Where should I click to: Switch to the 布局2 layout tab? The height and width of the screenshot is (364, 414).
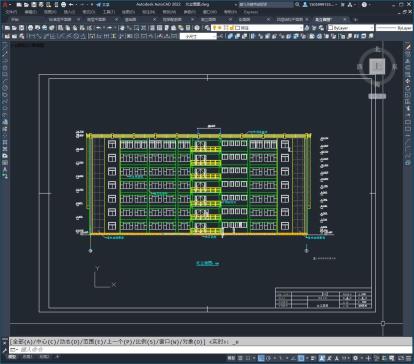point(44,357)
